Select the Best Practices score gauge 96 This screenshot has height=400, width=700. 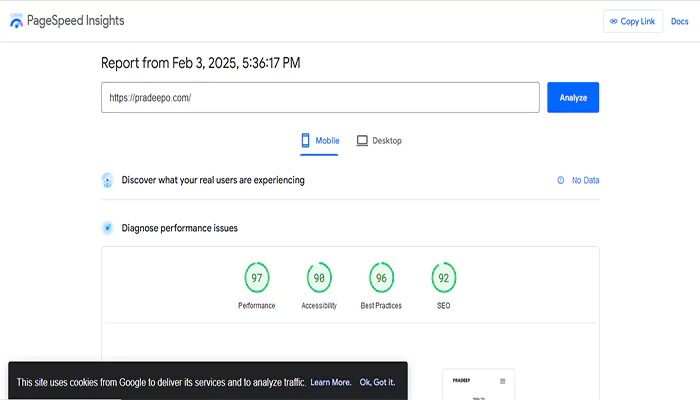(381, 278)
